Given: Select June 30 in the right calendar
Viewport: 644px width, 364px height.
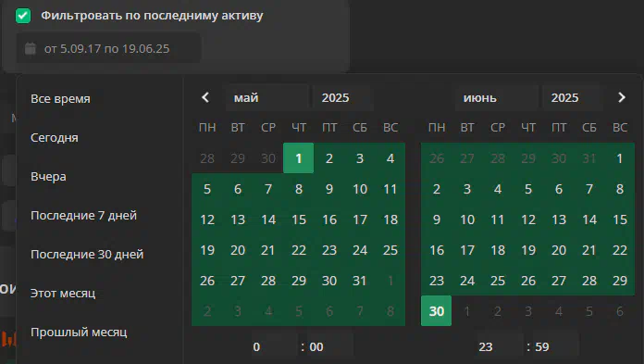Looking at the screenshot, I should click(436, 311).
